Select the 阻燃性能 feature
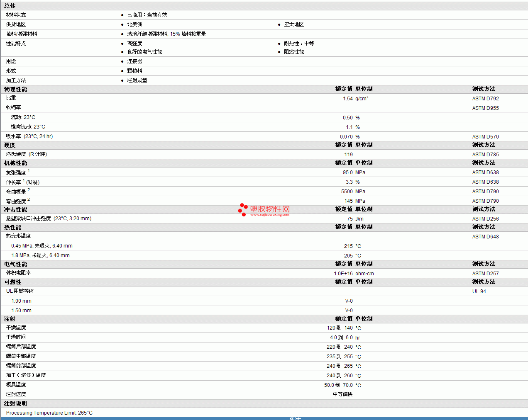 tap(294, 52)
